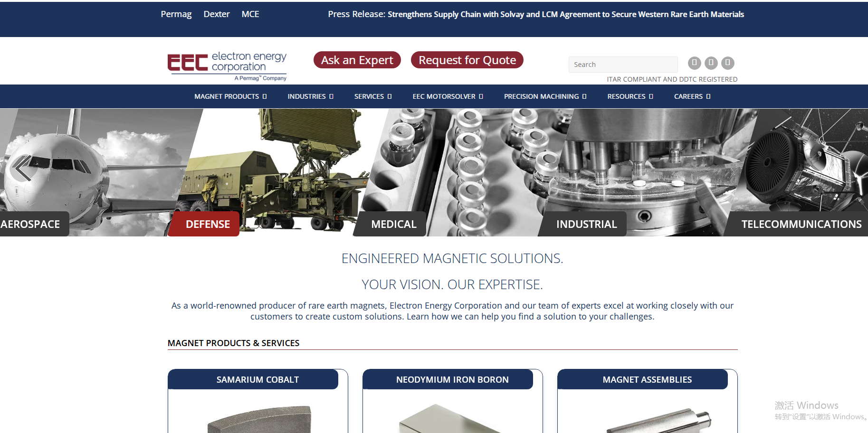Click the first circular social media icon
Image resolution: width=868 pixels, height=433 pixels.
(694, 63)
